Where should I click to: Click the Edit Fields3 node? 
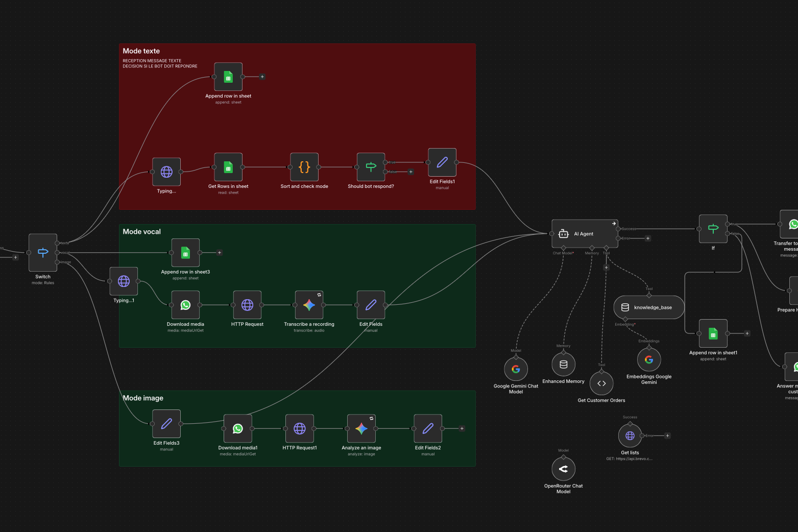(x=166, y=424)
